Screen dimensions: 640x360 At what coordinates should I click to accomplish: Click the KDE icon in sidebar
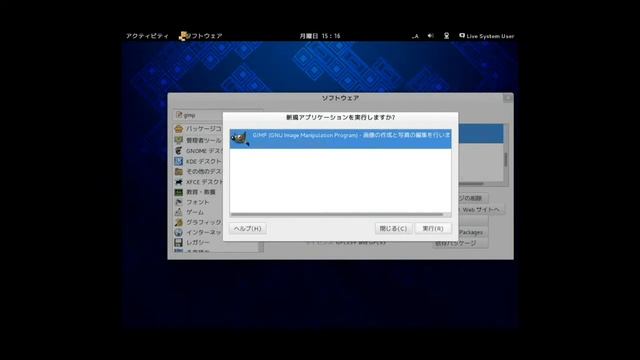click(178, 161)
